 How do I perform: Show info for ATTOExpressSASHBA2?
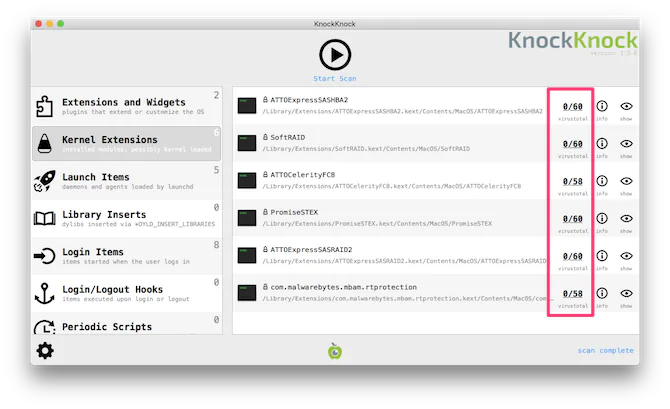tap(602, 106)
